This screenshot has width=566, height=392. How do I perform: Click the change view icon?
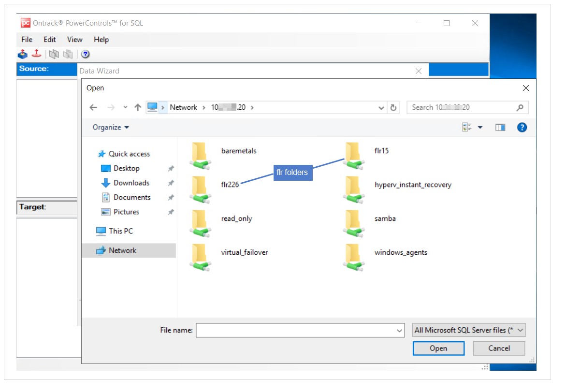[467, 128]
